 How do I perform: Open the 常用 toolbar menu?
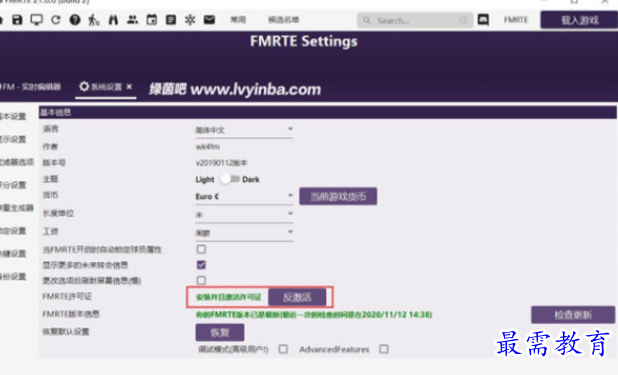pyautogui.click(x=238, y=20)
